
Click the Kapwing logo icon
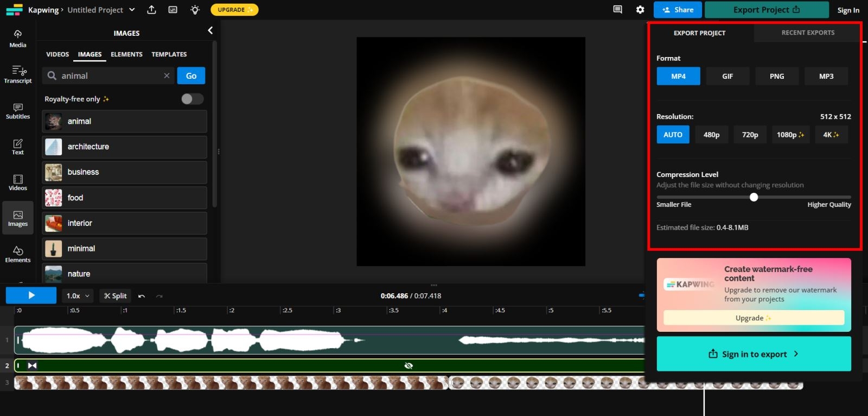coord(14,10)
